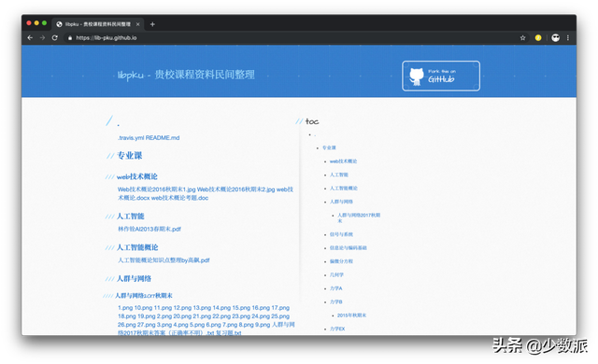This screenshot has width=598, height=364.
Task: Open the 13.png file link
Action: click(202, 308)
